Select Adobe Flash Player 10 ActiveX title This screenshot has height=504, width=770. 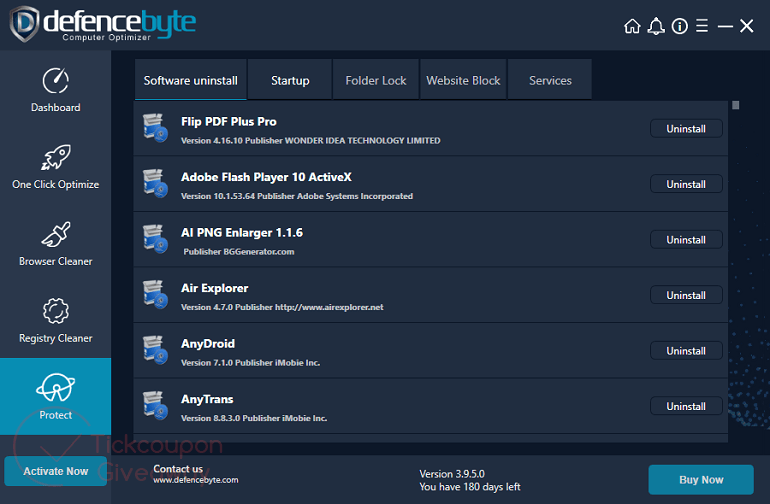266,177
